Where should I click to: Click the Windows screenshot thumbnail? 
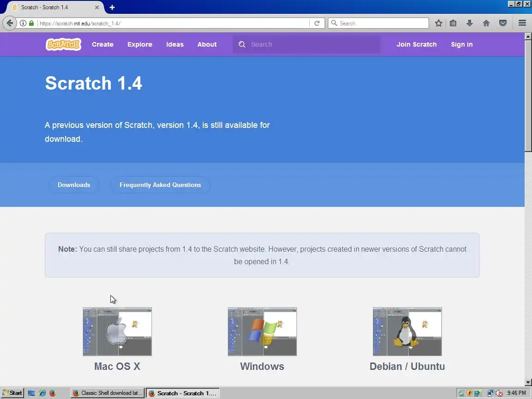tap(262, 332)
